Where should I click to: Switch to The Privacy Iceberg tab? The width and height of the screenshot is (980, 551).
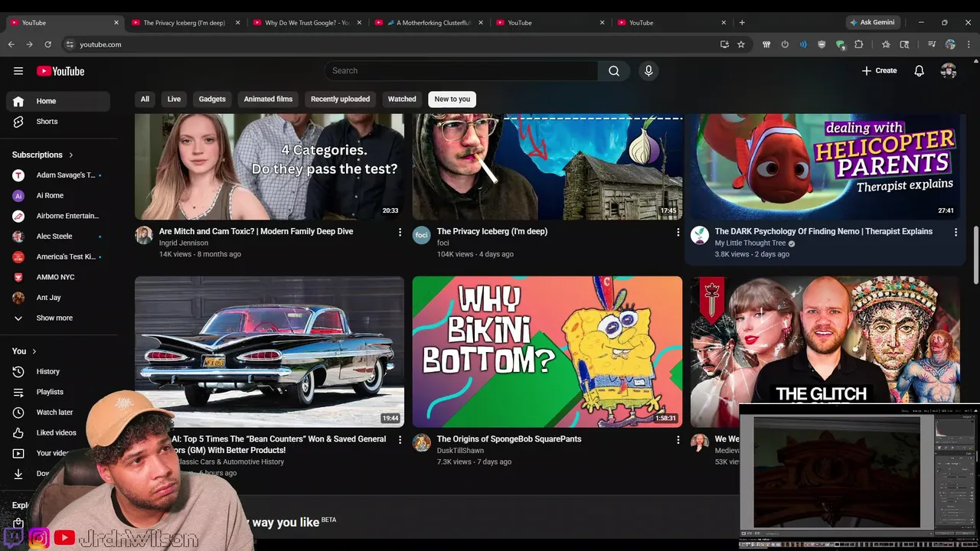tap(185, 23)
